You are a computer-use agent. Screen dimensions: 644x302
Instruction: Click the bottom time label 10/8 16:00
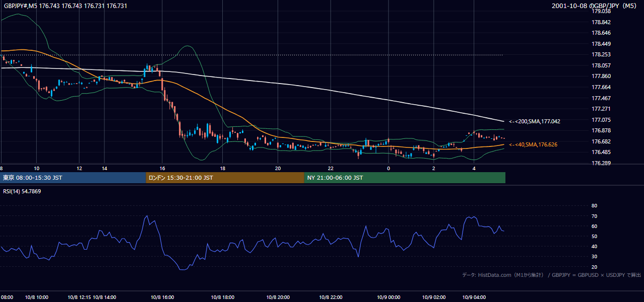[x=162, y=297]
